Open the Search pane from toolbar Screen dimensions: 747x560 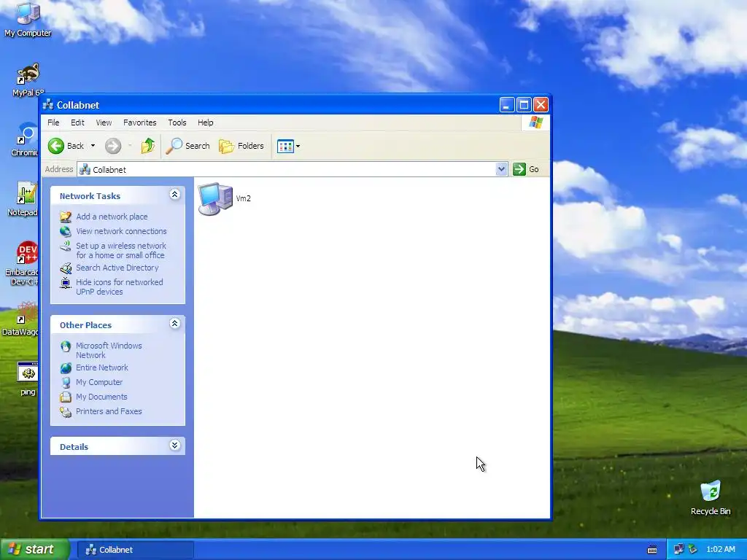[187, 146]
